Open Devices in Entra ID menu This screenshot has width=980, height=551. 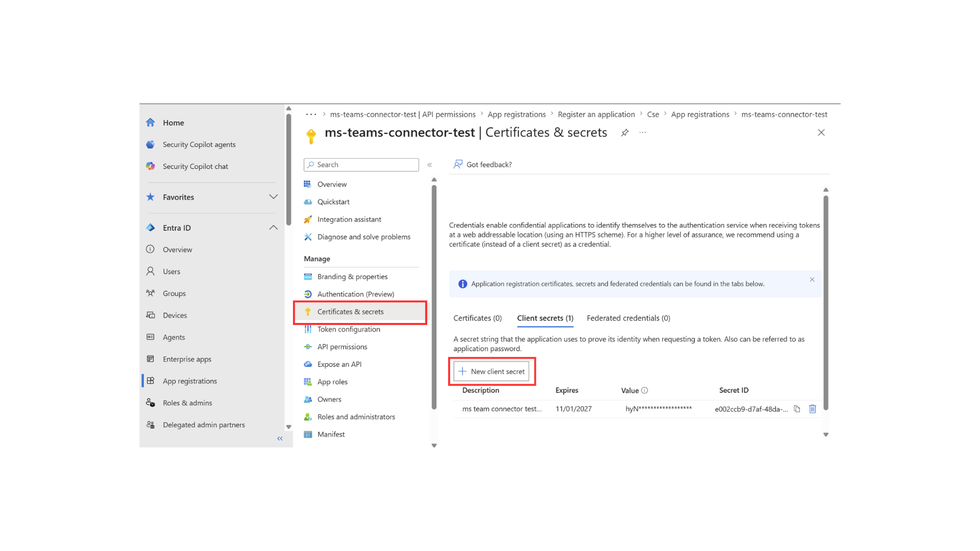[x=175, y=315]
